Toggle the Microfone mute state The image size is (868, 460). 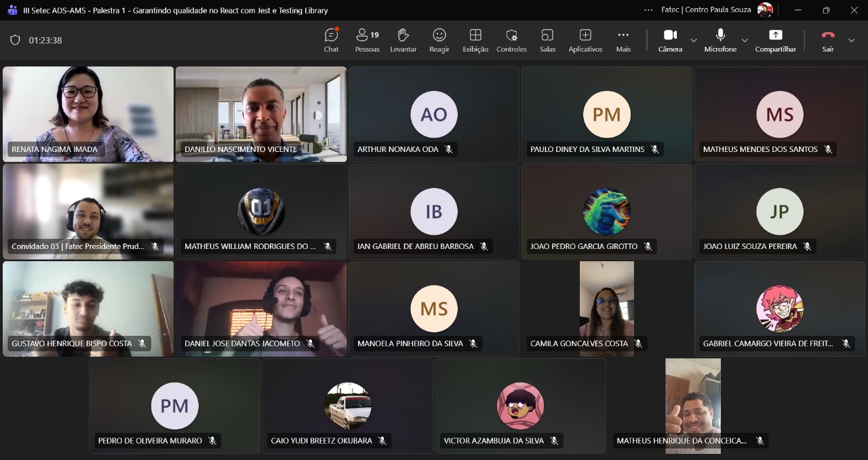(720, 40)
